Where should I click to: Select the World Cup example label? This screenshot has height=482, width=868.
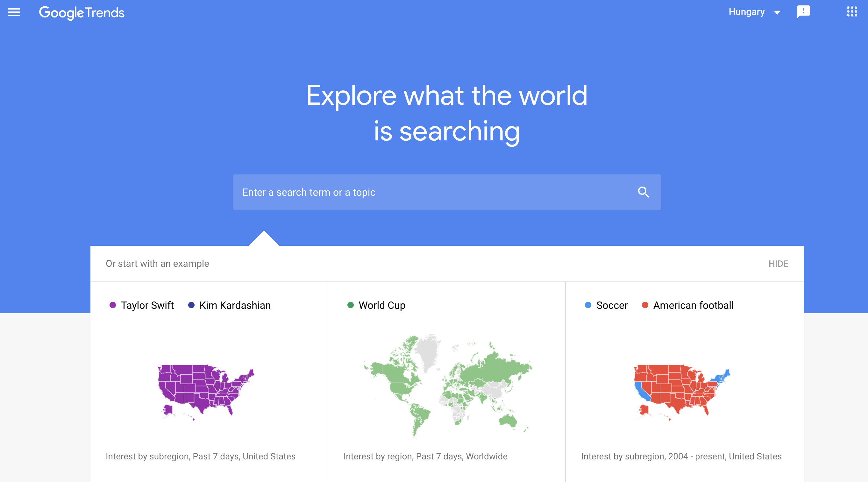click(382, 306)
